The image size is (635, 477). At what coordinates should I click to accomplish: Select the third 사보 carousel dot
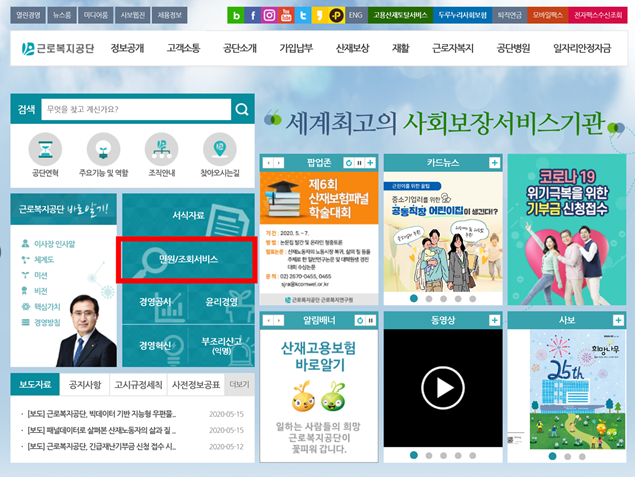(582, 456)
